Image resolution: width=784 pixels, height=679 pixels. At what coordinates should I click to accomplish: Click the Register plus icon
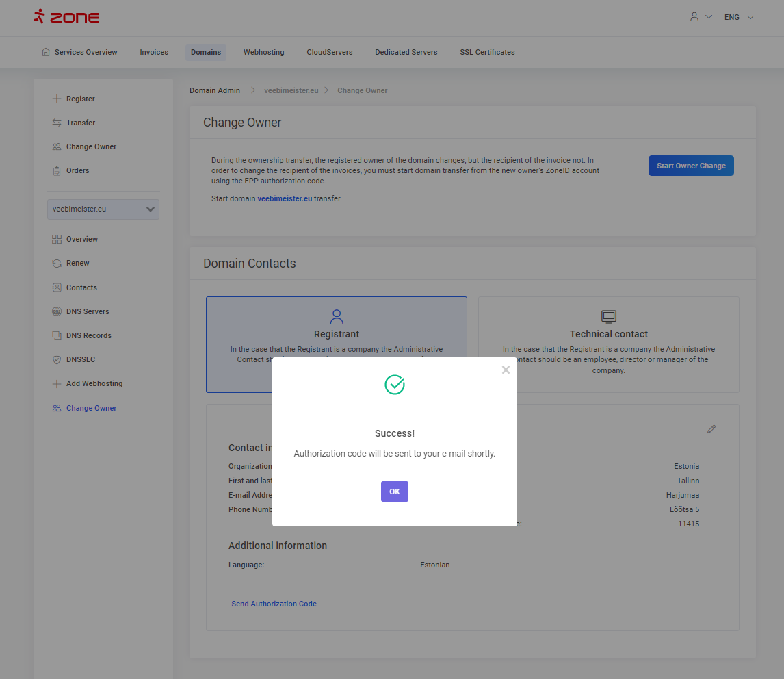click(57, 99)
